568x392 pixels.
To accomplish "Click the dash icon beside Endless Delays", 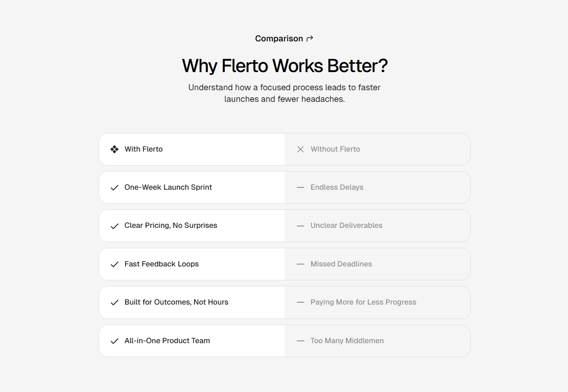I will coord(300,187).
